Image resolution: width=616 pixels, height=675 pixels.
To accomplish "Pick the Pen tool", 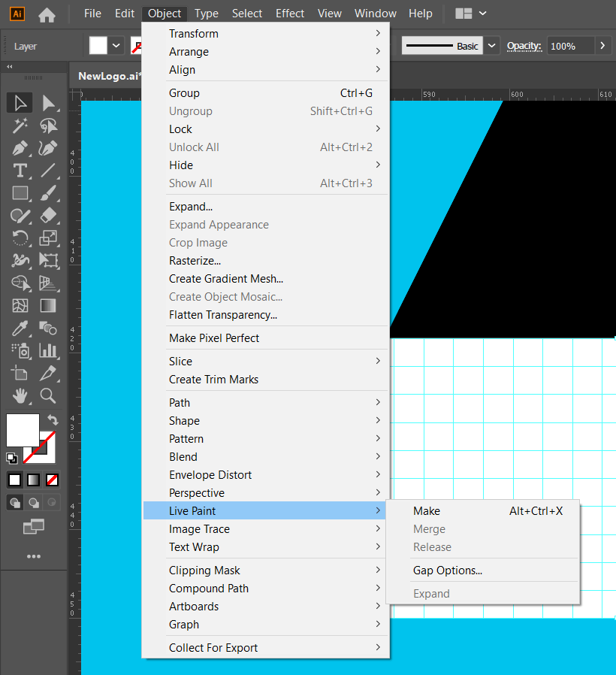I will coord(23,147).
